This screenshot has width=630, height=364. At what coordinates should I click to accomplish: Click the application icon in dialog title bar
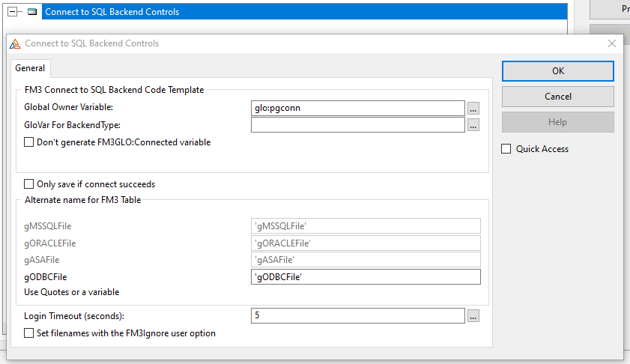click(15, 43)
